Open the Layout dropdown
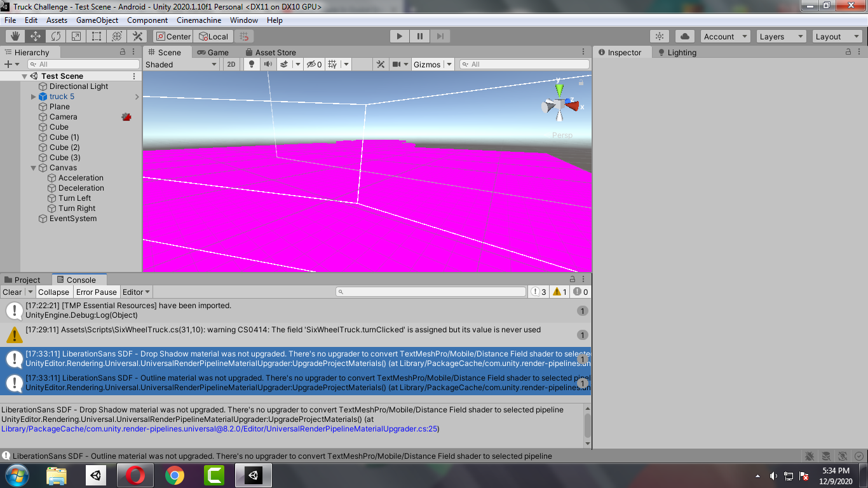 coord(836,36)
